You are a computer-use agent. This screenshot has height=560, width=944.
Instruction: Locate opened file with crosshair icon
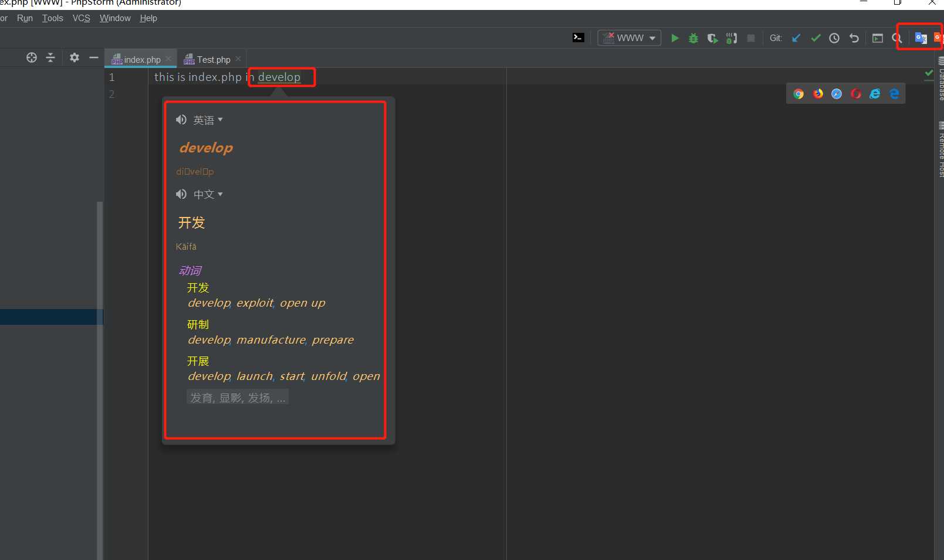click(x=32, y=57)
